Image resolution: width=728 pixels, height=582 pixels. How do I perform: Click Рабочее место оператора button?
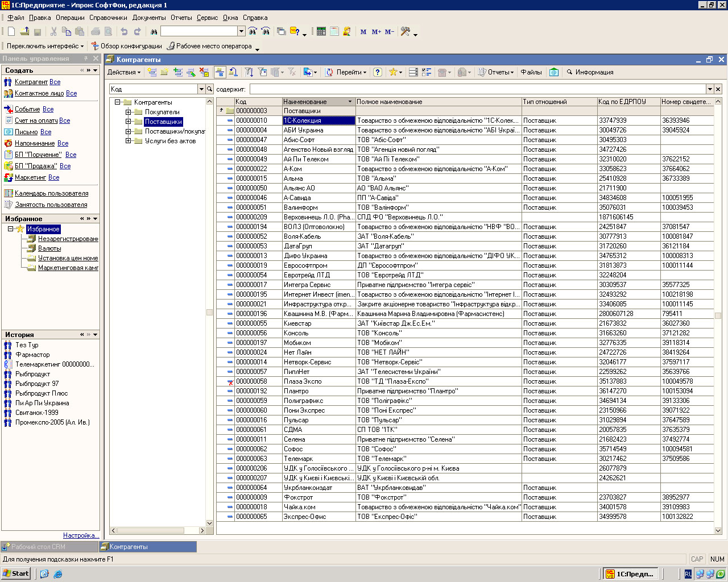click(209, 46)
